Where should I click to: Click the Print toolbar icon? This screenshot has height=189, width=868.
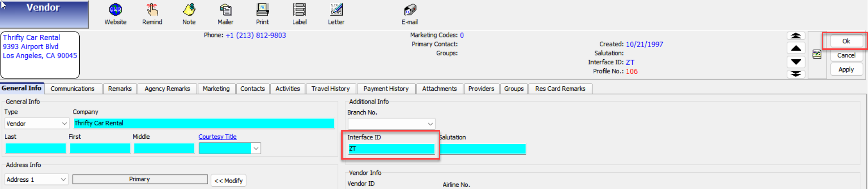pos(262,14)
